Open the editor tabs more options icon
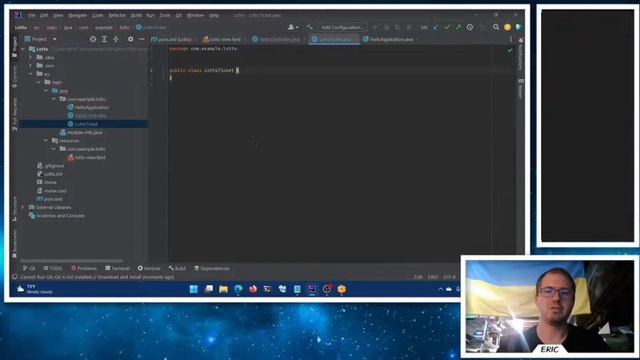The height and width of the screenshot is (360, 640). click(511, 39)
